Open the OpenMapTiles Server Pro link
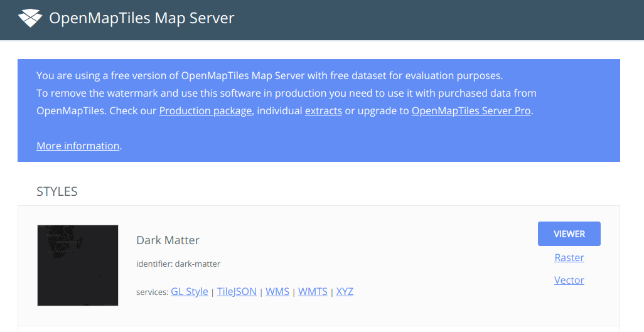 [x=471, y=110]
